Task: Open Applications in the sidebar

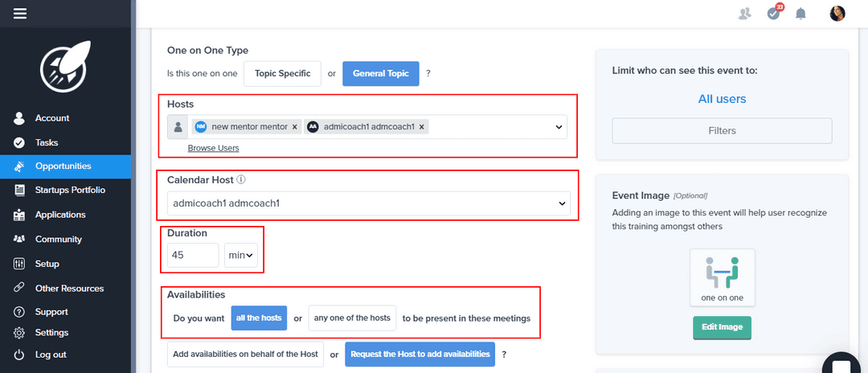Action: [60, 215]
